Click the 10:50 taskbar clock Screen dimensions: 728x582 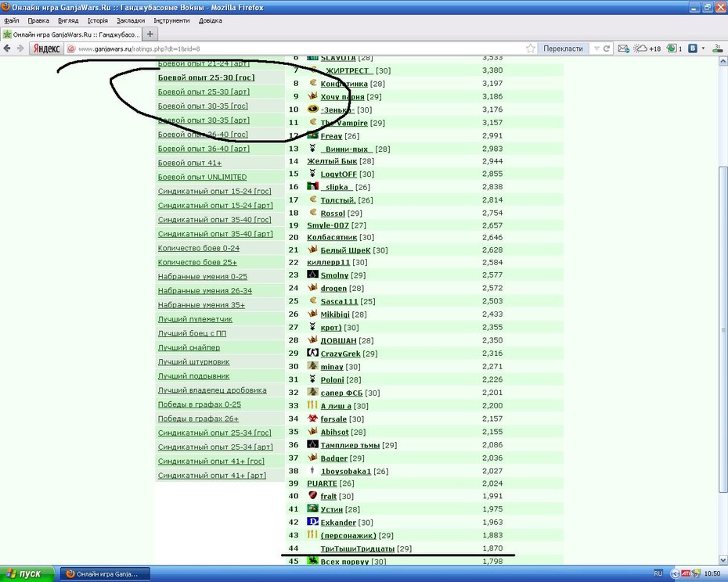[712, 573]
